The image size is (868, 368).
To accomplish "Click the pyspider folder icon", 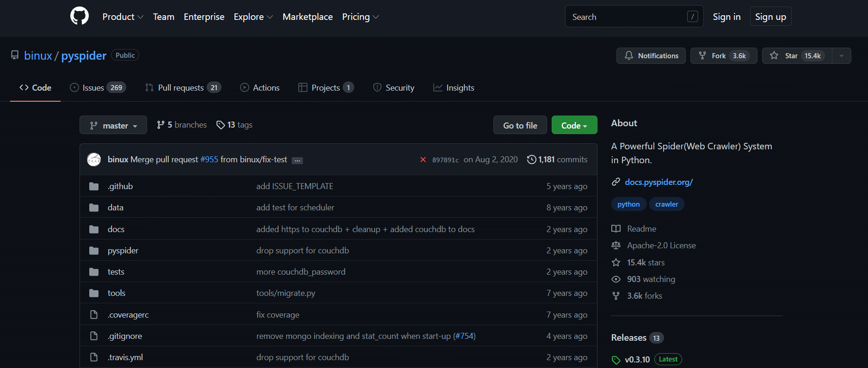I will coord(94,251).
